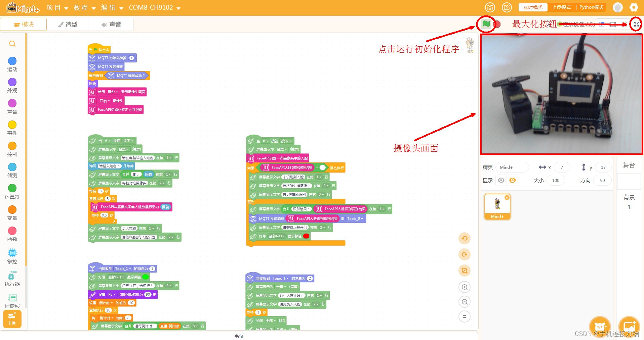The height and width of the screenshot is (340, 644).
Task: Select the 函数 functions category
Action: [x=12, y=234]
